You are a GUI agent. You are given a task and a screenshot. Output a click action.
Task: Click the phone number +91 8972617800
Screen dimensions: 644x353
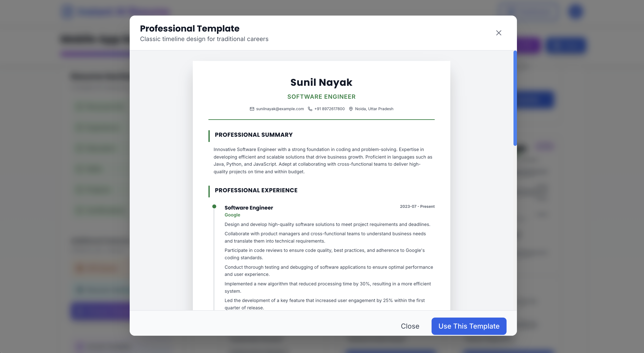[x=330, y=109]
